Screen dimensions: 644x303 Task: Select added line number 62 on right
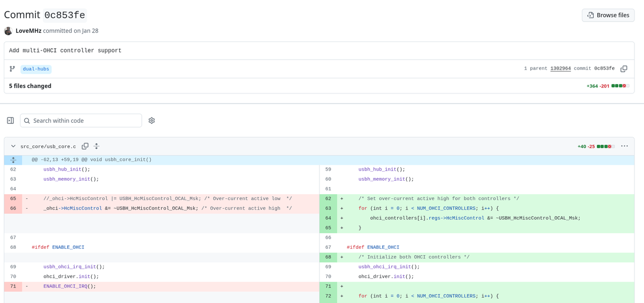click(328, 198)
